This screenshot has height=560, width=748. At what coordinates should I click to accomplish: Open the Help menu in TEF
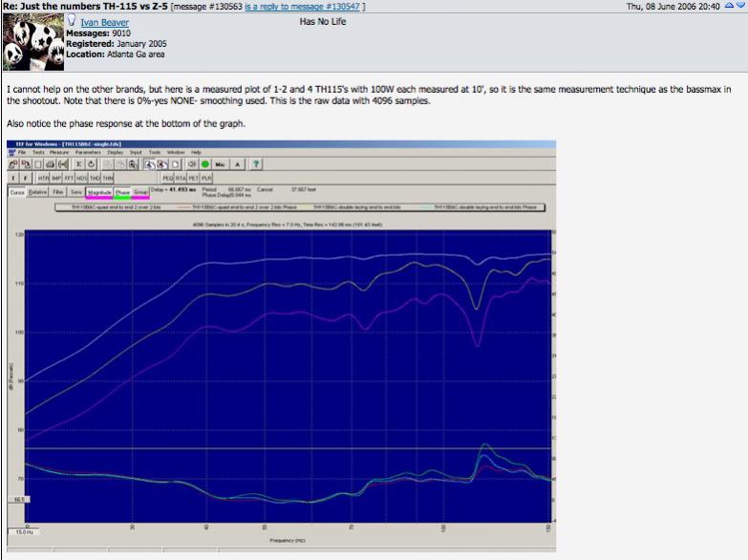196,152
